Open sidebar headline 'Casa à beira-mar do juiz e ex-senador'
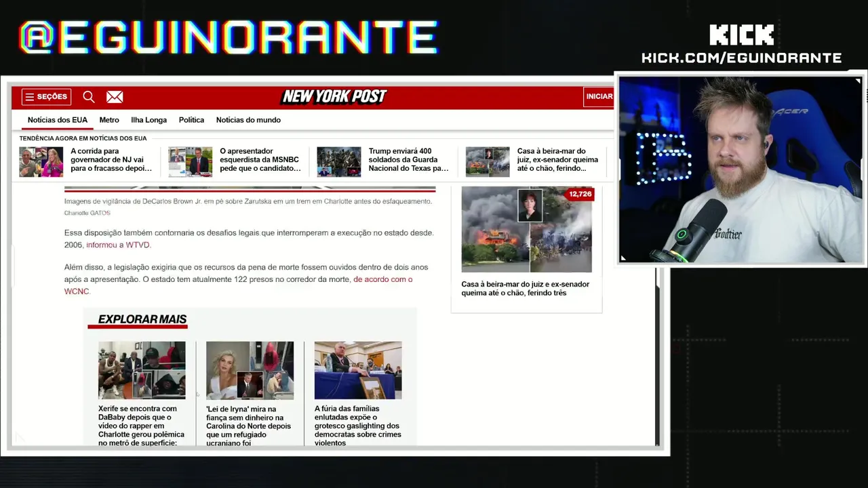The width and height of the screenshot is (868, 488). (x=526, y=289)
